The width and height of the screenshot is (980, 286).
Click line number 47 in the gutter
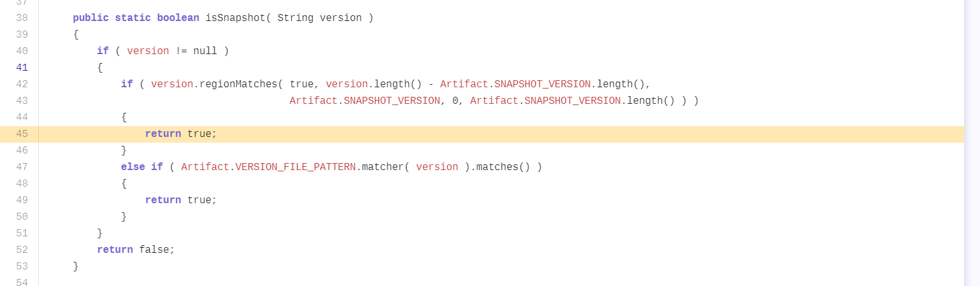[22, 167]
